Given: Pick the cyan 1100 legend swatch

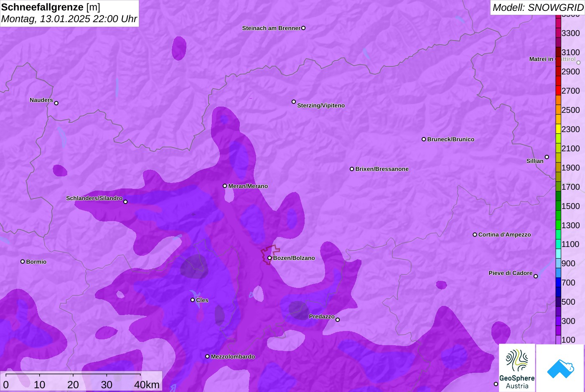Looking at the screenshot, I should [x=558, y=244].
